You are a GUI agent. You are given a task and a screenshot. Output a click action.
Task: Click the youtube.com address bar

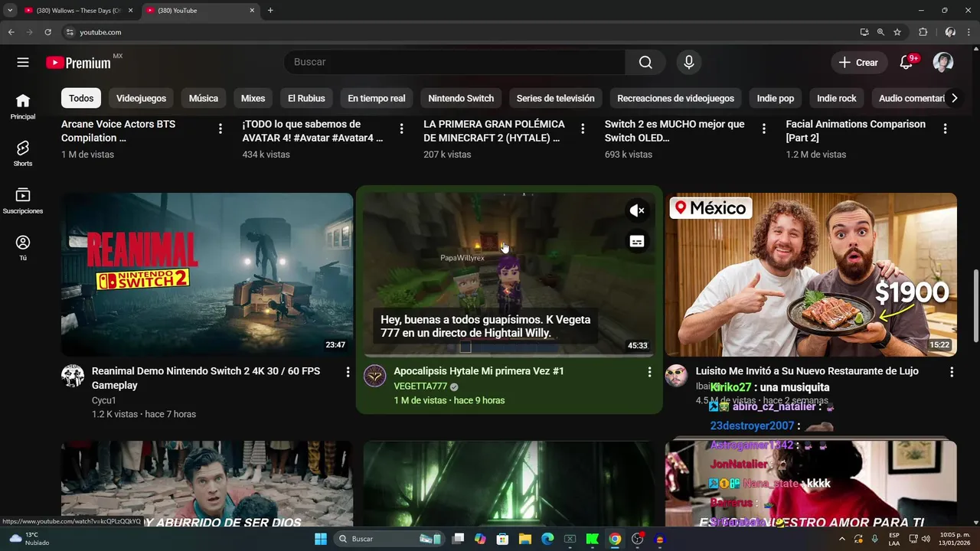point(459,32)
